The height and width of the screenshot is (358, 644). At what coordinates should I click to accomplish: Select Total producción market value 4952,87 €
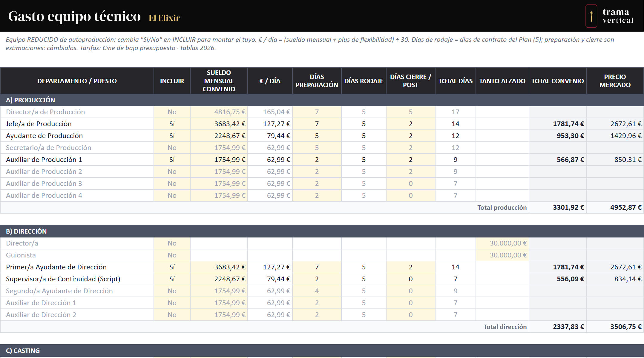[x=615, y=207]
